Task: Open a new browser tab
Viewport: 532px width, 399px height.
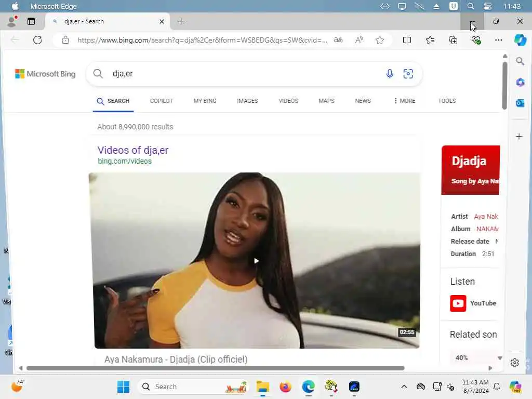Action: [x=181, y=21]
